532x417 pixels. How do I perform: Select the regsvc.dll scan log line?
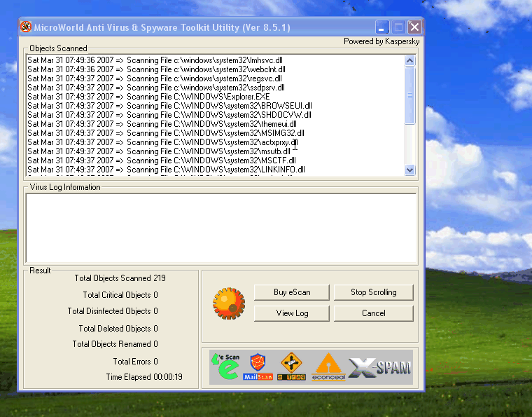coord(155,78)
